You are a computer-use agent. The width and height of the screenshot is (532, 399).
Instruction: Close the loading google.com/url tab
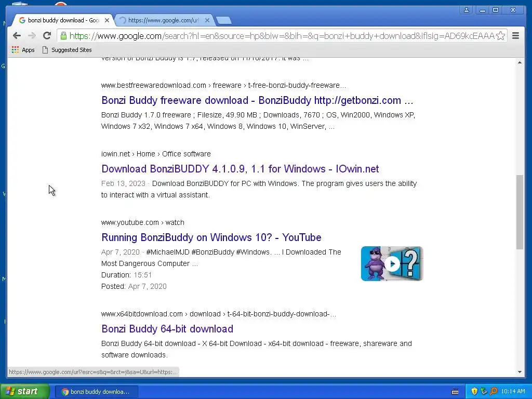tap(207, 20)
